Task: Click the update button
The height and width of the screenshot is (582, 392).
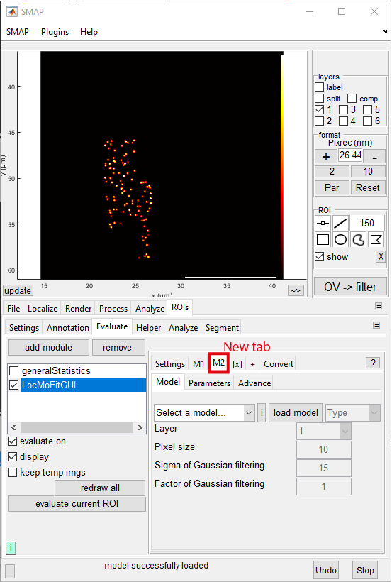Action: 18,290
